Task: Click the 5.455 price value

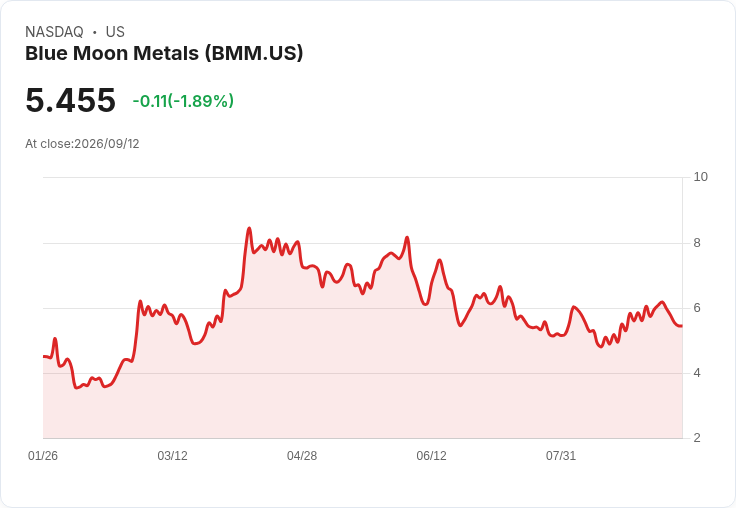Action: point(70,100)
